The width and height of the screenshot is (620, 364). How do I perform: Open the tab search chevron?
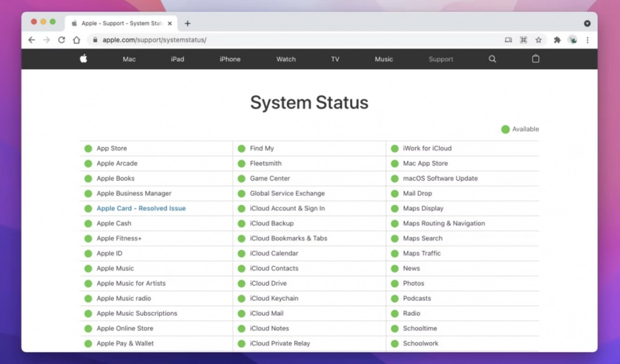pos(587,23)
